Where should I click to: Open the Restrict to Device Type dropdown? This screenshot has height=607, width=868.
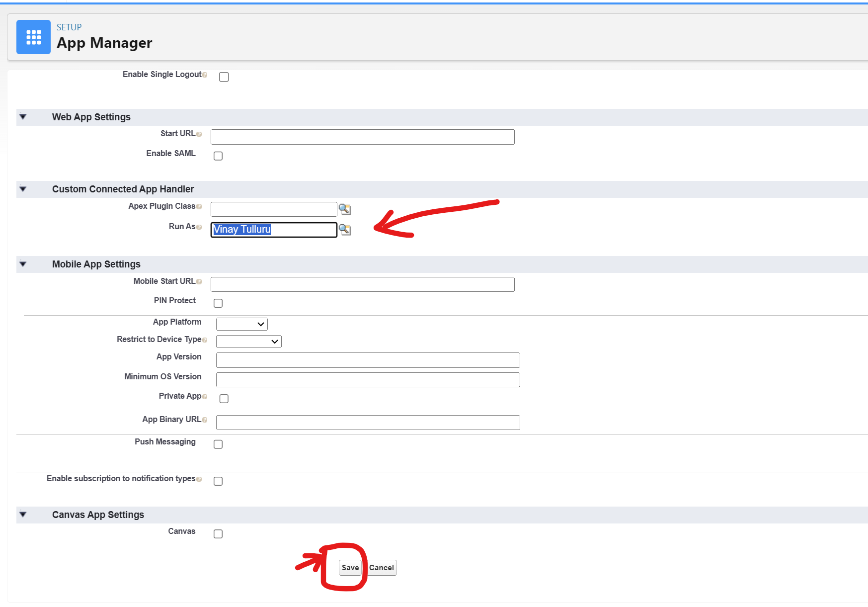249,342
